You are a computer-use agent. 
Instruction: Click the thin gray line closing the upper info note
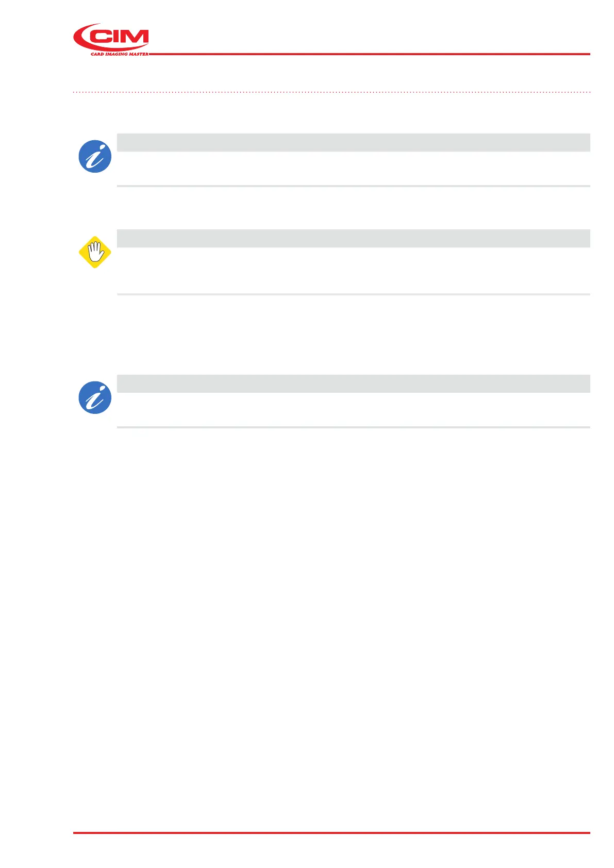click(353, 186)
